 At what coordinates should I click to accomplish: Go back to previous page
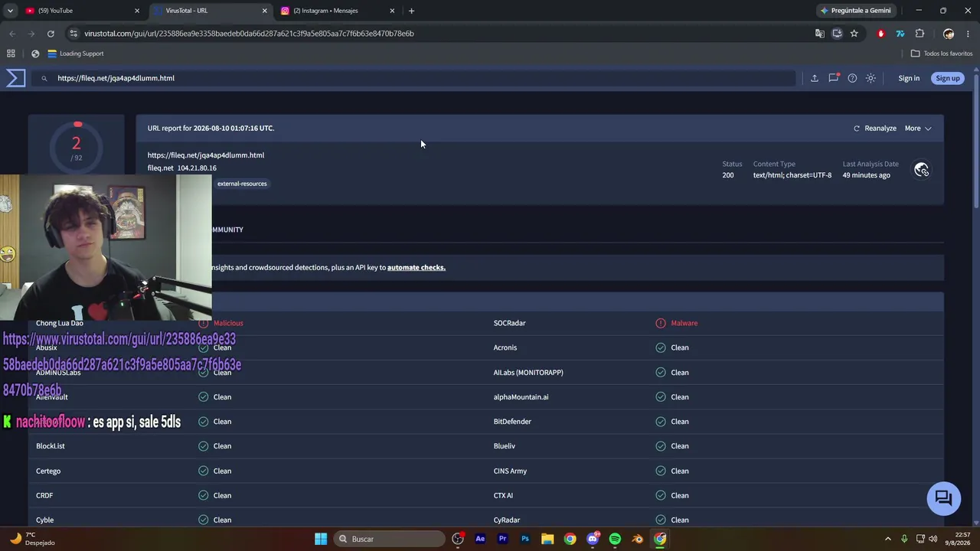[x=12, y=34]
